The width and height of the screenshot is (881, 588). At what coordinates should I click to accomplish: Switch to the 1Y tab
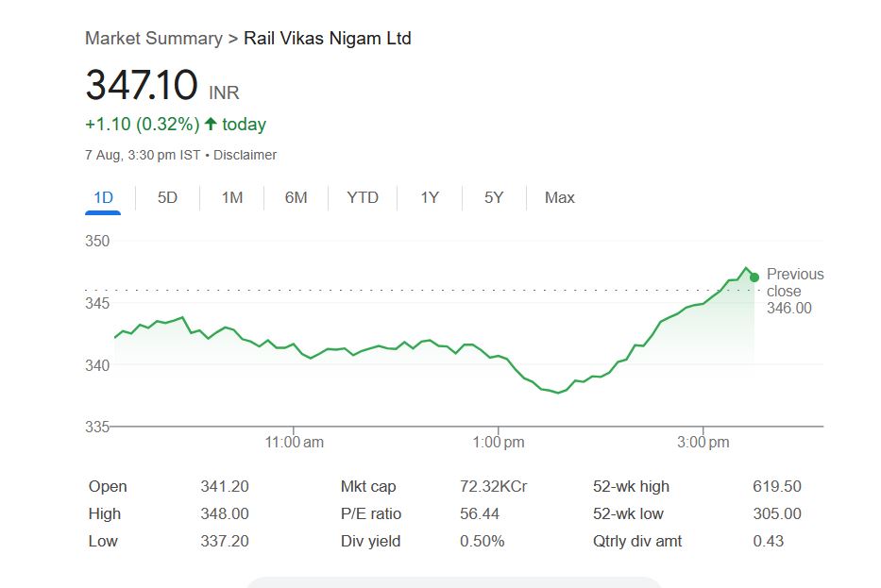(x=430, y=197)
